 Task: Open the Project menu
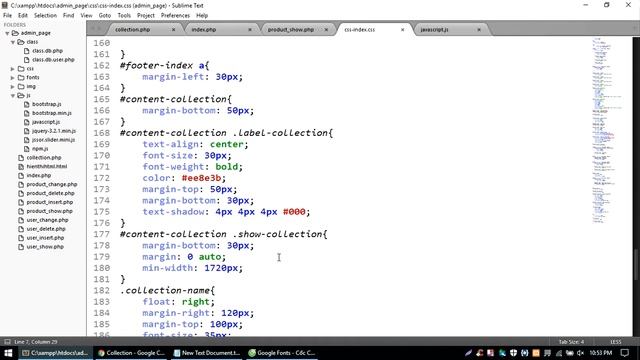[x=146, y=16]
